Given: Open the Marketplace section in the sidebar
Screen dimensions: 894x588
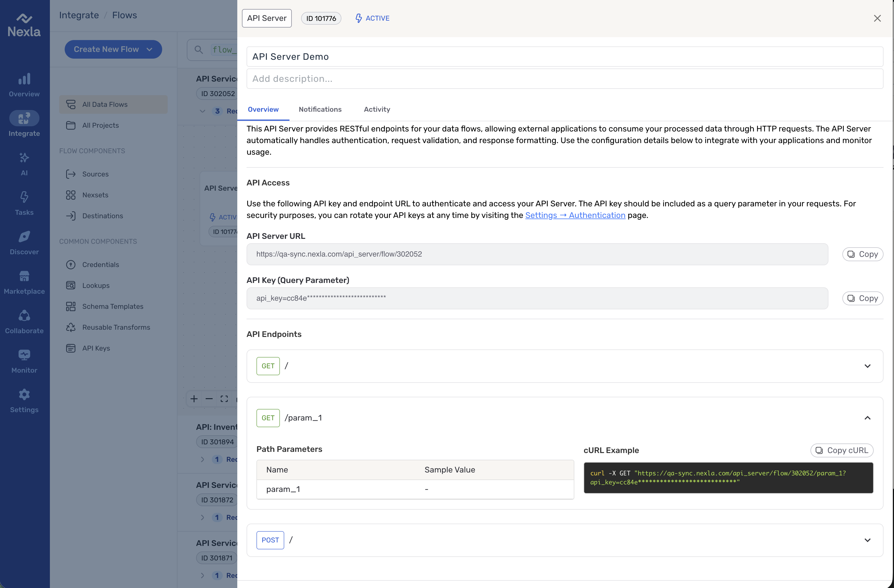Looking at the screenshot, I should click(x=24, y=282).
